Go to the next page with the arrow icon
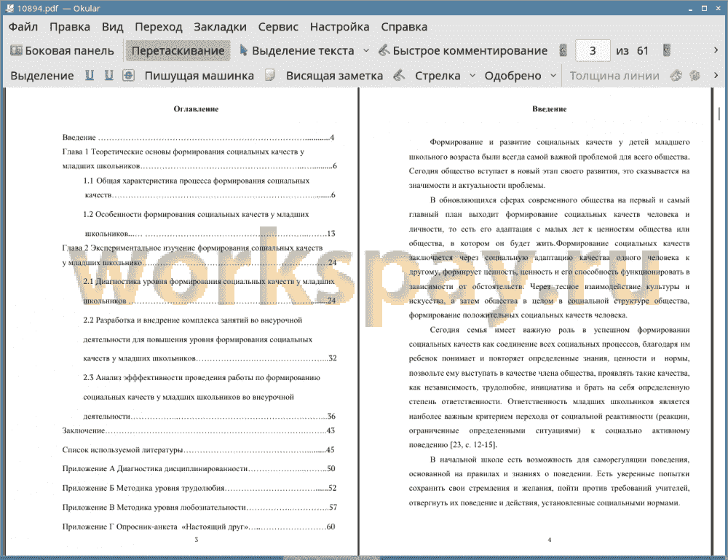This screenshot has width=728, height=560. 667,50
